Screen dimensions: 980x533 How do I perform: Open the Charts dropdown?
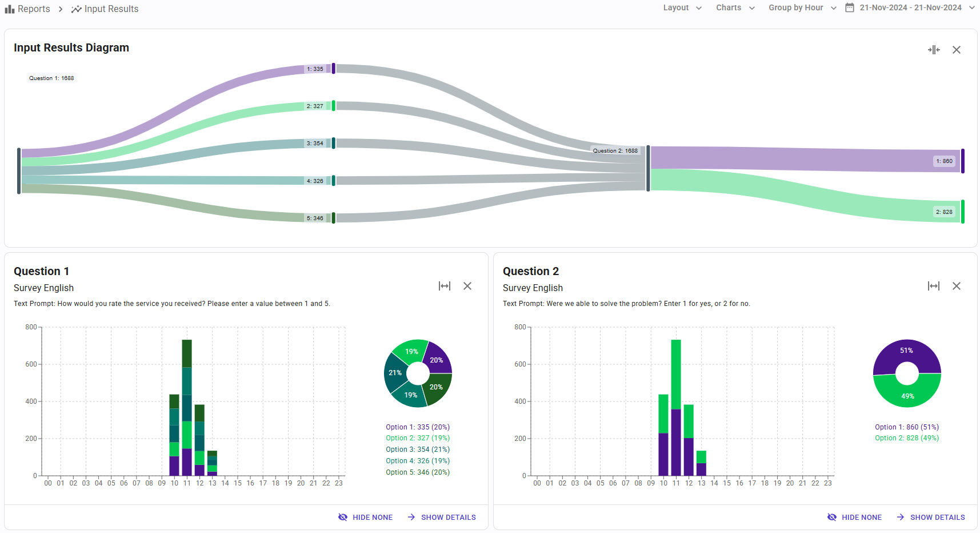point(735,8)
